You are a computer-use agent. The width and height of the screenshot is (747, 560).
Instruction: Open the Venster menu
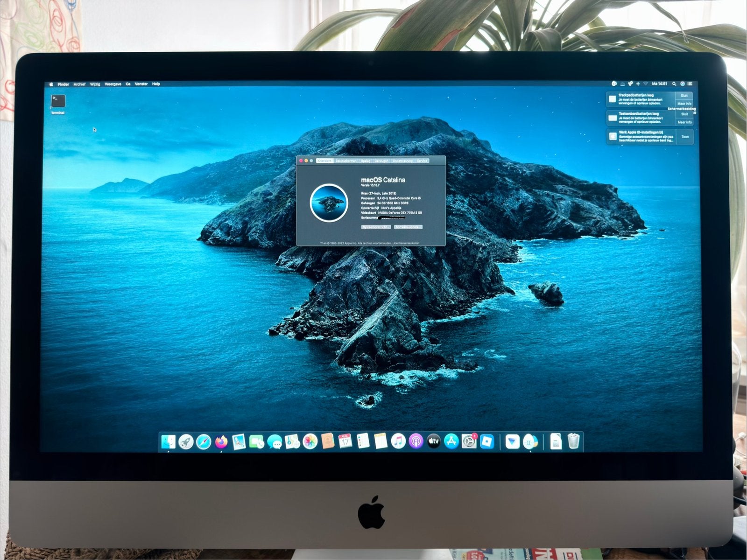point(141,84)
